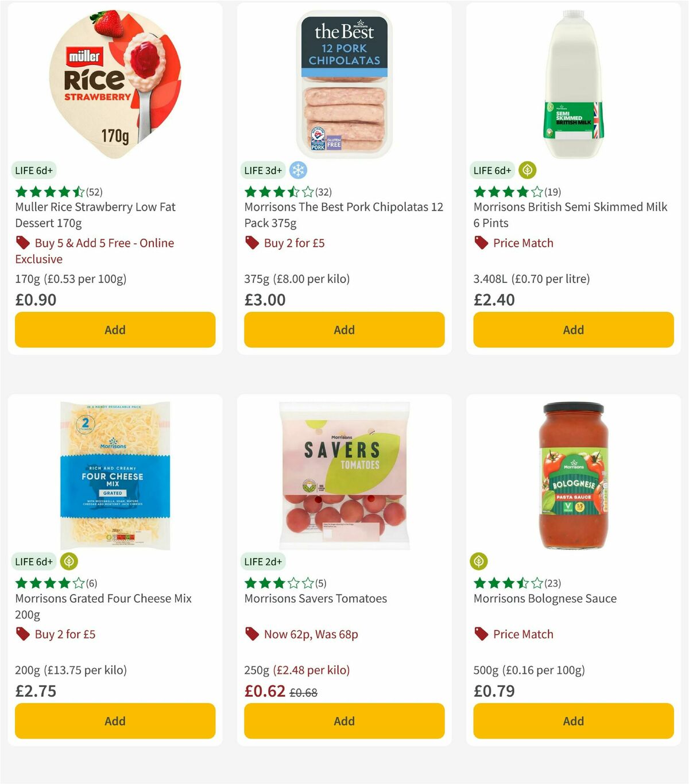Click the LIFE 6d+ badge on Four Cheese Mix
This screenshot has width=689, height=784.
(34, 561)
